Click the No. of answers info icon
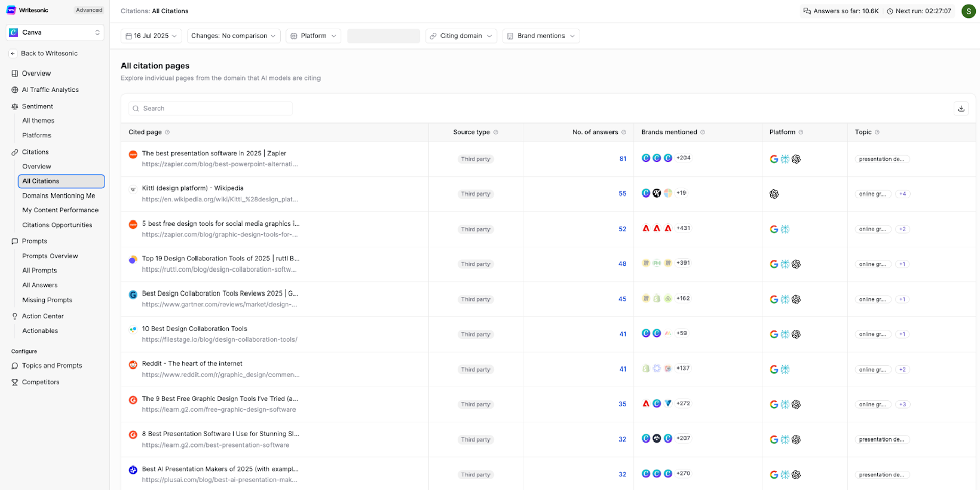 [624, 132]
